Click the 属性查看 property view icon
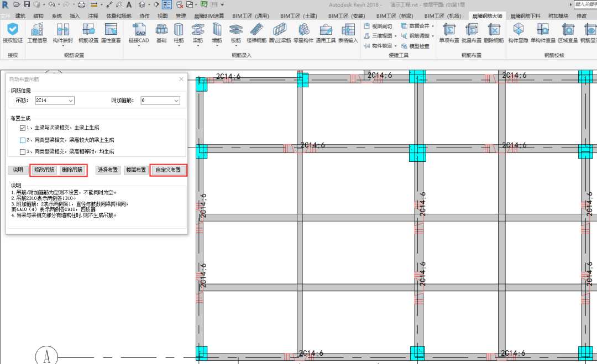597x364 pixels. click(111, 29)
